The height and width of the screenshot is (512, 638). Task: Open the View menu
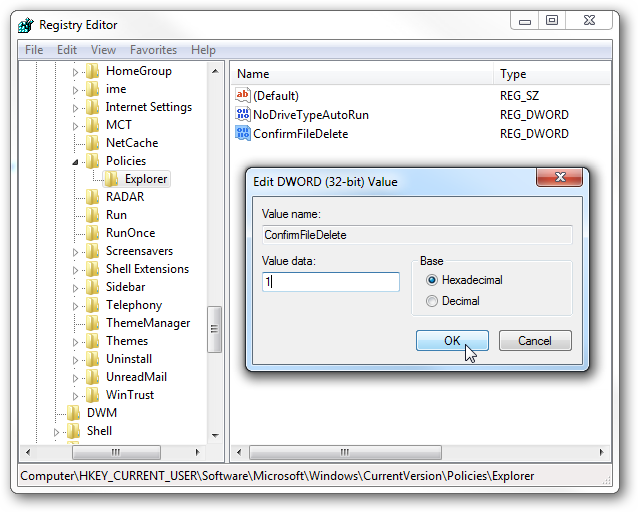tap(103, 50)
